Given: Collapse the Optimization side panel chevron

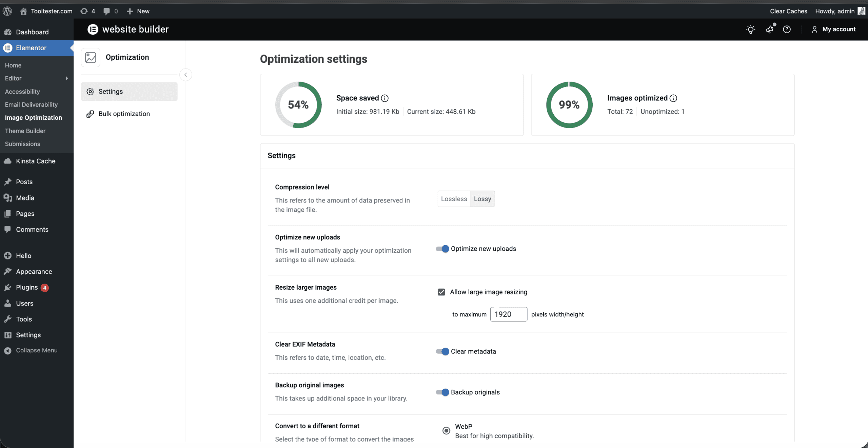Looking at the screenshot, I should pos(185,75).
